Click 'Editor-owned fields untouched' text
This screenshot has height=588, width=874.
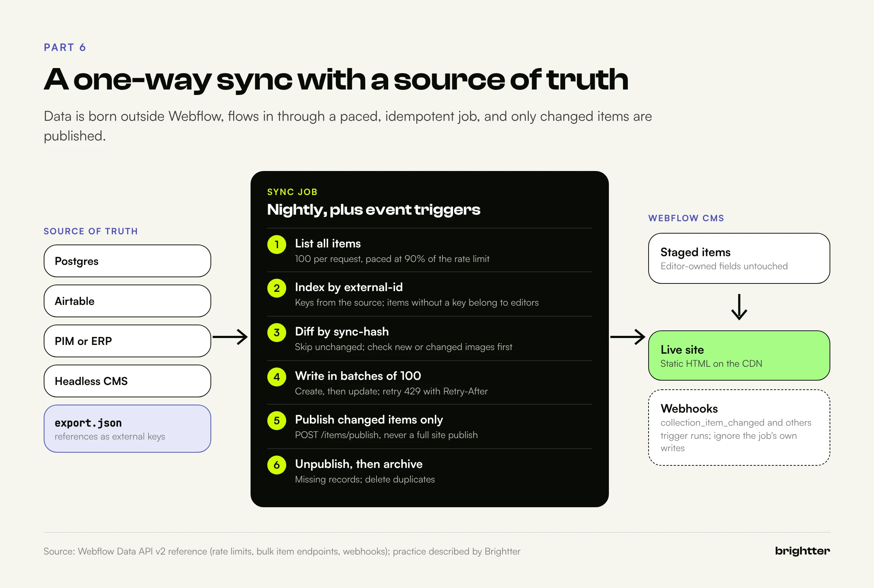coord(724,266)
